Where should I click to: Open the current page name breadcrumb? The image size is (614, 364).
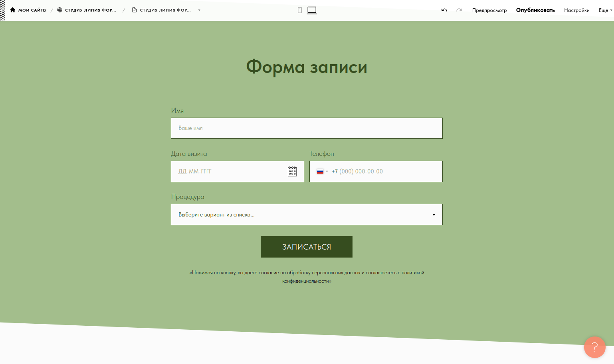pyautogui.click(x=165, y=10)
